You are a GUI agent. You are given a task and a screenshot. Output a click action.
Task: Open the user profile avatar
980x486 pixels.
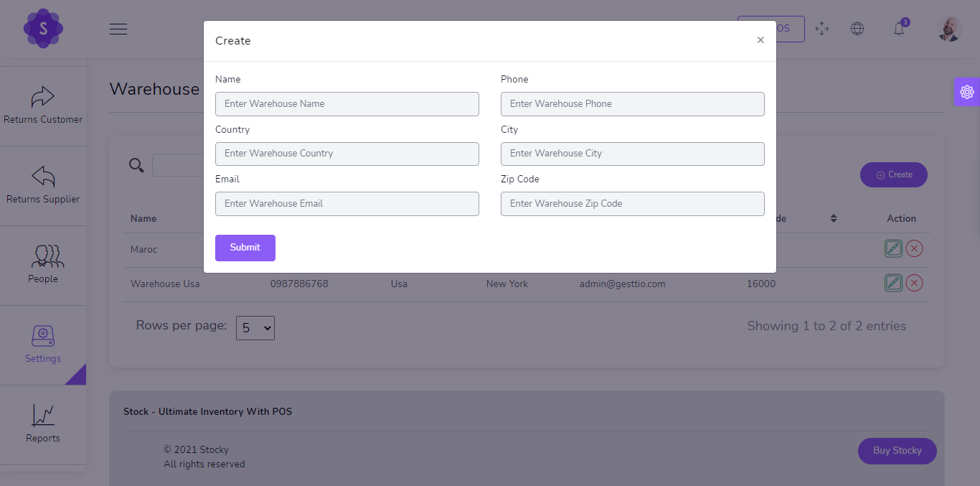point(949,29)
